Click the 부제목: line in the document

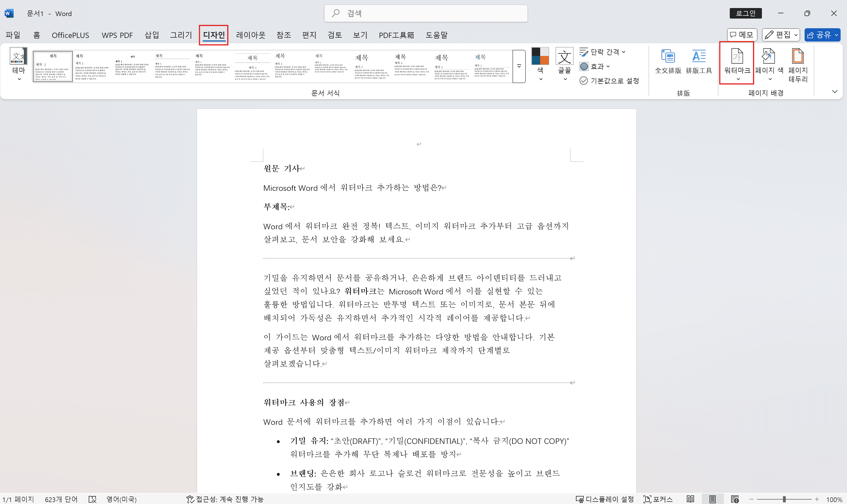click(276, 207)
